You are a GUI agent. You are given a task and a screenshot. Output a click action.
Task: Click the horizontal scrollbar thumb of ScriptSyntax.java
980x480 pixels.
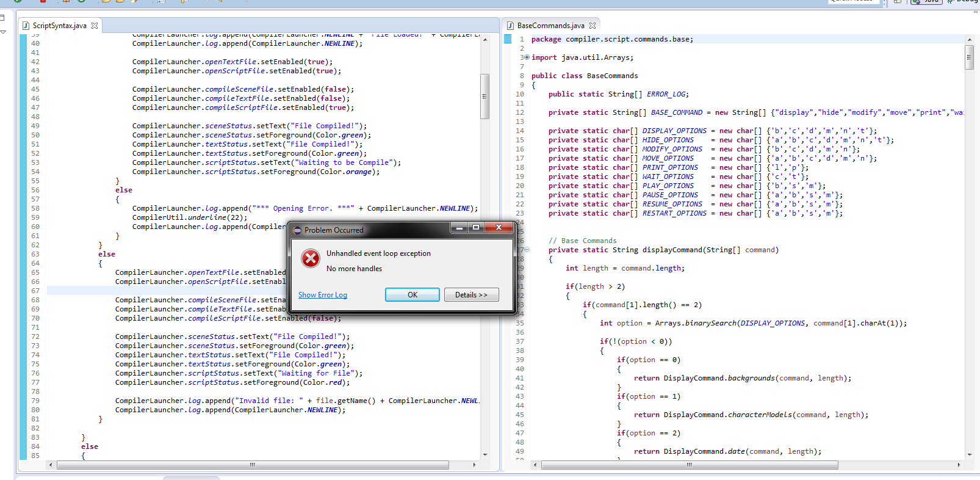tap(253, 465)
